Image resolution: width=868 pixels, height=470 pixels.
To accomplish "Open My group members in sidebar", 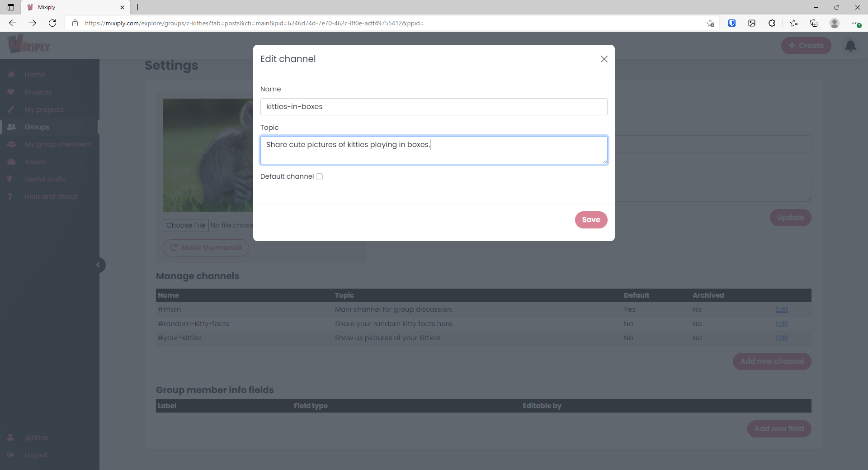I will click(x=58, y=144).
